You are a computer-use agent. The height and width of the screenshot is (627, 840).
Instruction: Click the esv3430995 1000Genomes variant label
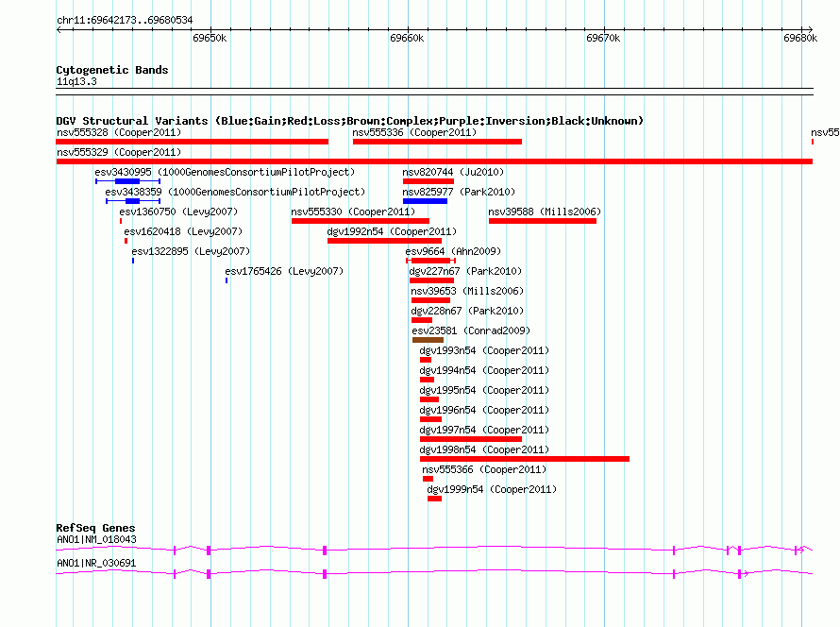225,172
